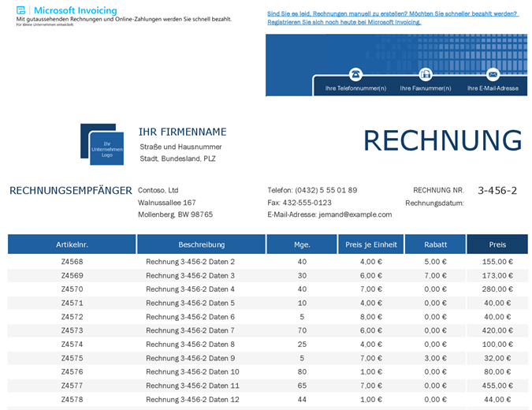This screenshot has width=532, height=410.
Task: Select article number Z4571
Action: pos(72,303)
